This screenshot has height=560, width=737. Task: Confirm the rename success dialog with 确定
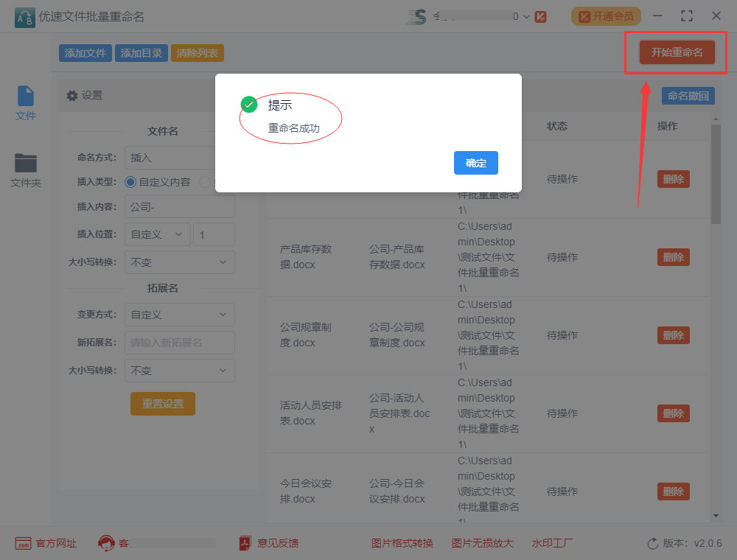pos(475,163)
